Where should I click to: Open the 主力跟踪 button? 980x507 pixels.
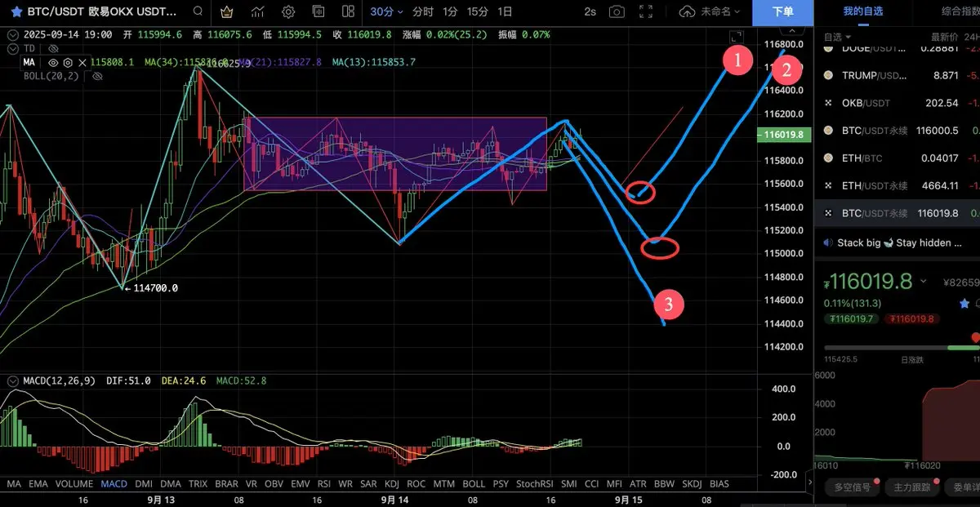[912, 487]
